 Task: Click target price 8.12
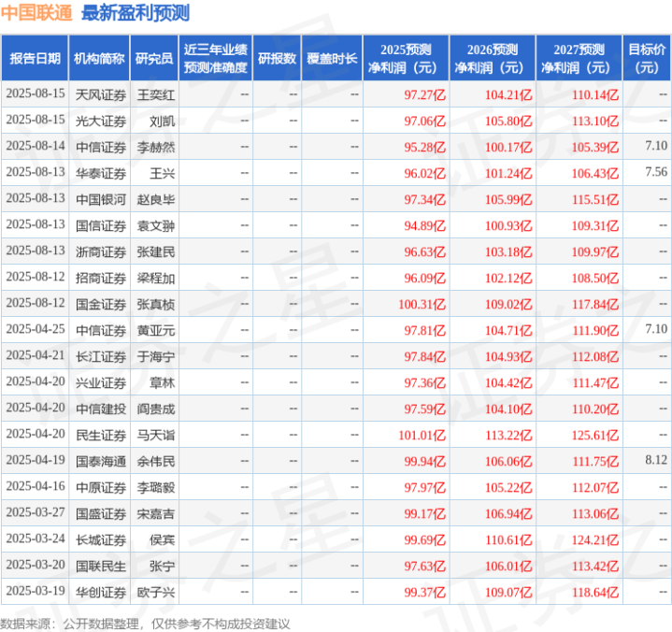(656, 460)
